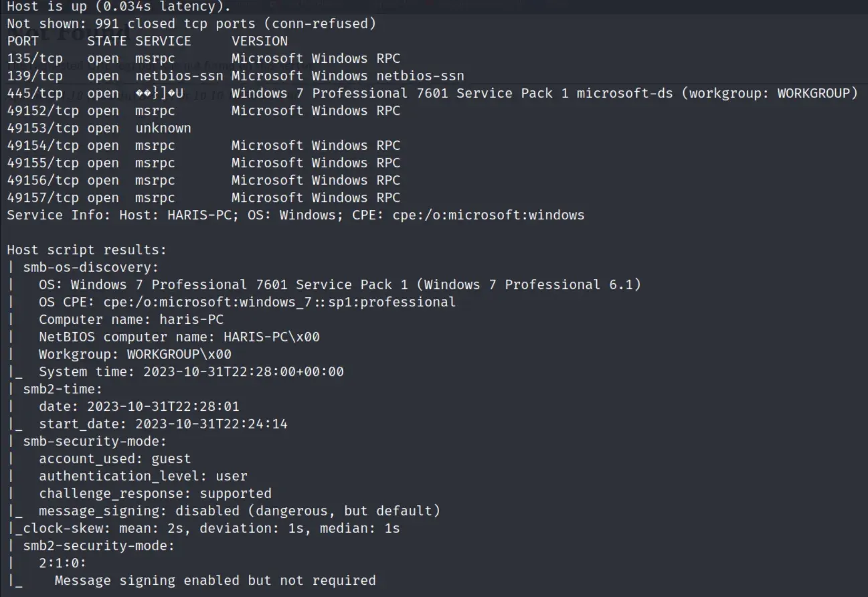Viewport: 868px width, 597px height.
Task: Click the 'Host is up' latency line
Action: coord(118,6)
